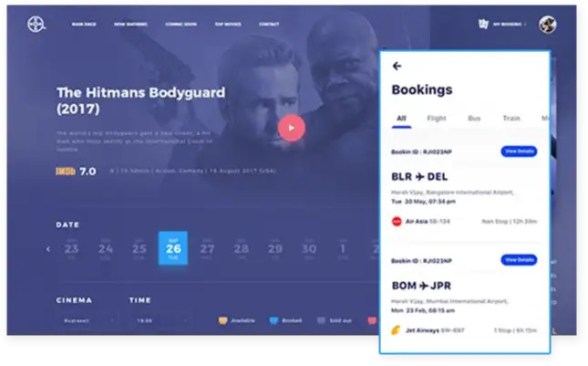This screenshot has height=366, width=588.
Task: Click the 7.0 rating value
Action: click(88, 172)
